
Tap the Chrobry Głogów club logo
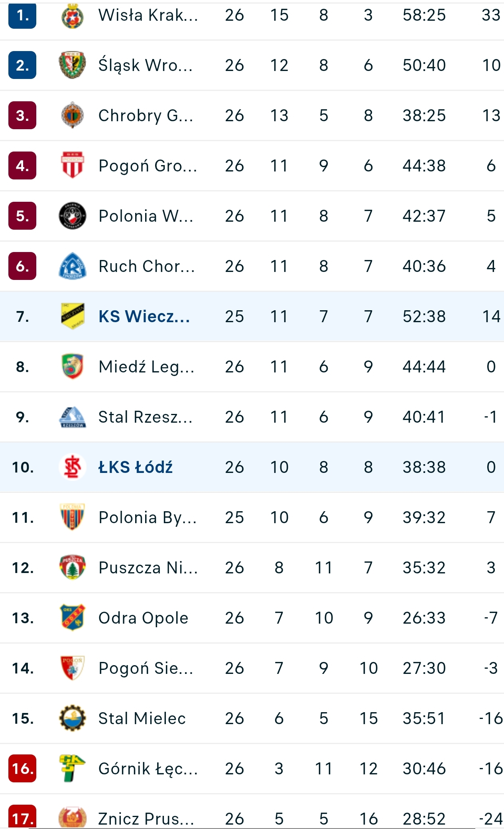tap(72, 115)
